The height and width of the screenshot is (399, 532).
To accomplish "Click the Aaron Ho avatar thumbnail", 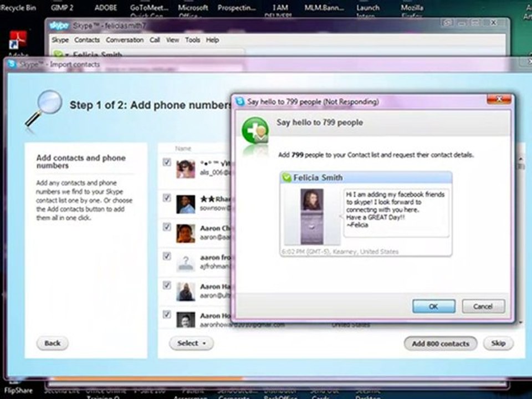I will [x=186, y=320].
